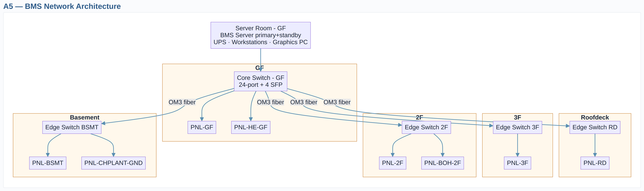Viewport: 644px width, 191px height.
Task: Select the Core Switch - GF node
Action: pos(260,81)
